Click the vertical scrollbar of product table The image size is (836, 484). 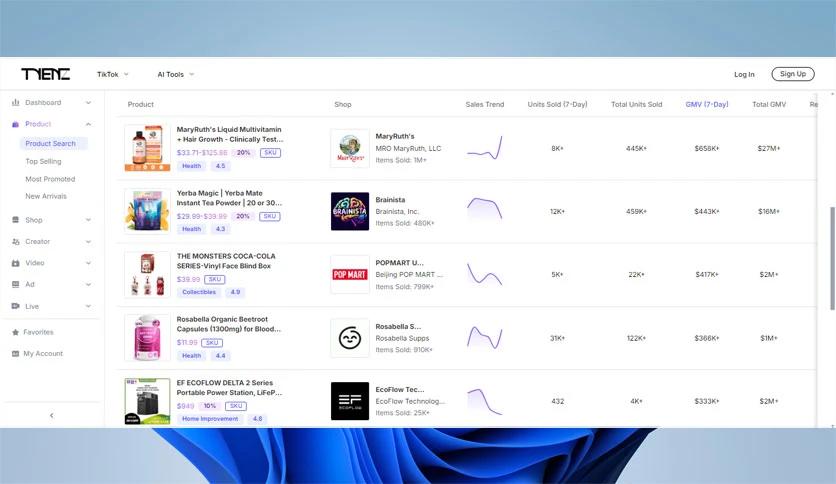pos(832,258)
